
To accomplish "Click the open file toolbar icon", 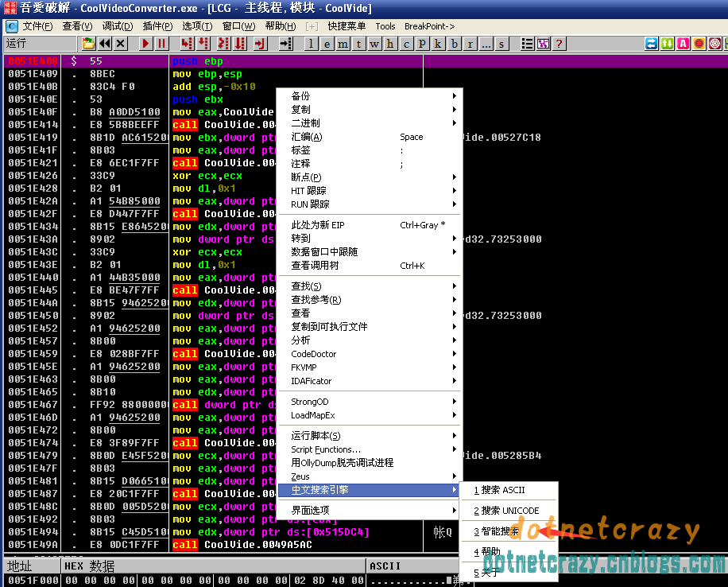I will (88, 44).
